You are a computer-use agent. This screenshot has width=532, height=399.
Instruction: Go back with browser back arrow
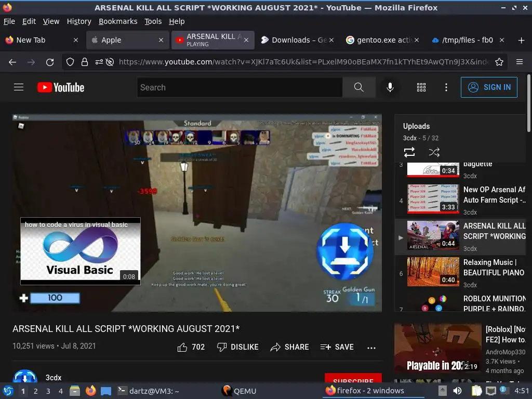point(12,62)
